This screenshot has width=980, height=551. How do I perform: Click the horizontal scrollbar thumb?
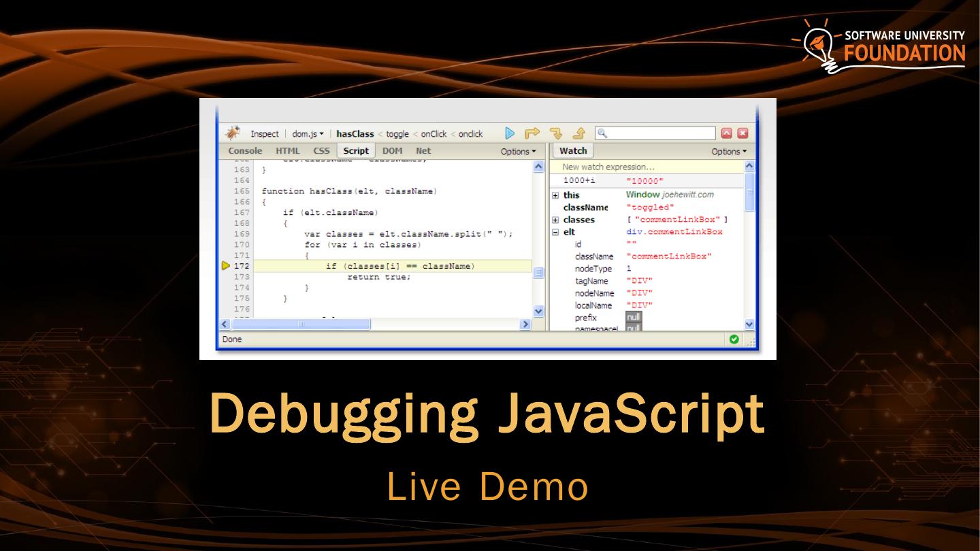(301, 324)
